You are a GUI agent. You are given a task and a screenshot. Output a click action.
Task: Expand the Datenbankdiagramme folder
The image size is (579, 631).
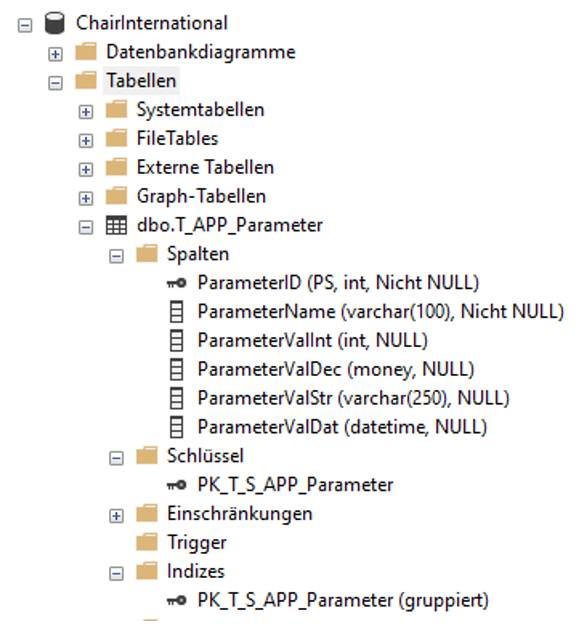55,54
